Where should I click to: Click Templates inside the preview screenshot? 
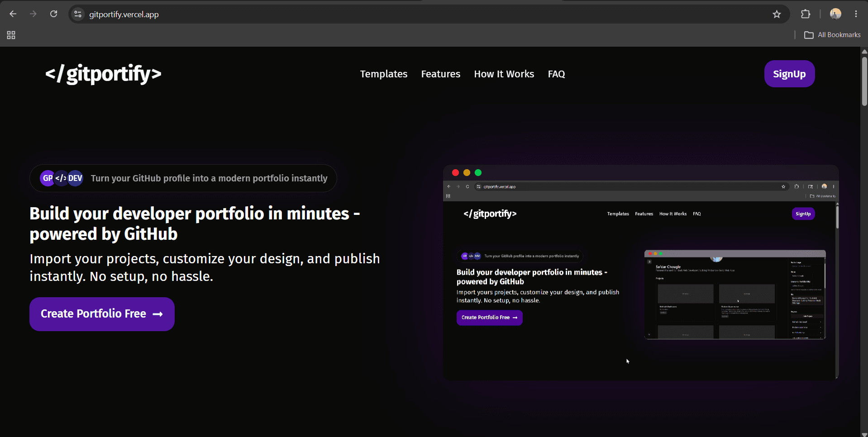coord(618,214)
